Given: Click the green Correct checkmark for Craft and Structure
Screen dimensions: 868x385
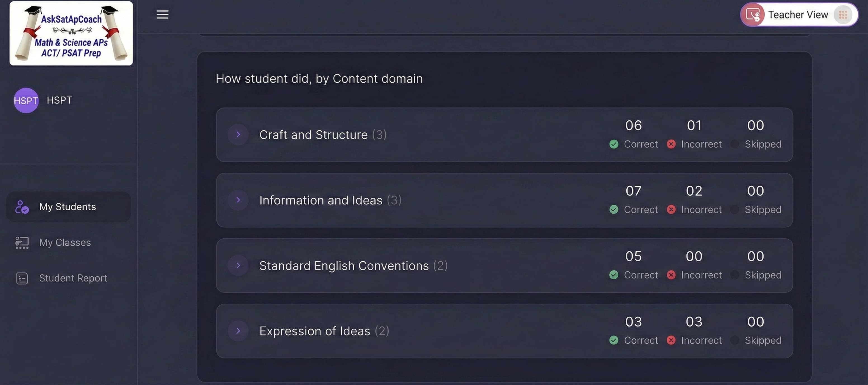Looking at the screenshot, I should coord(614,144).
